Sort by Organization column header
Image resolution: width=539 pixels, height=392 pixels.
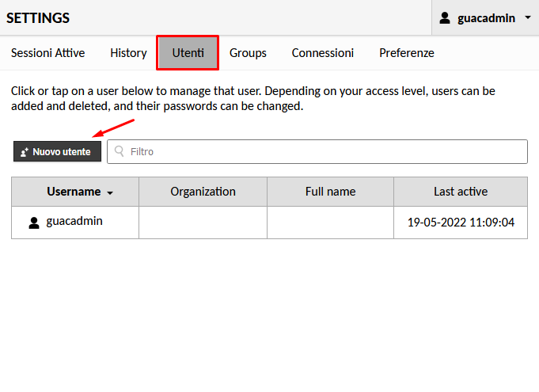[203, 192]
